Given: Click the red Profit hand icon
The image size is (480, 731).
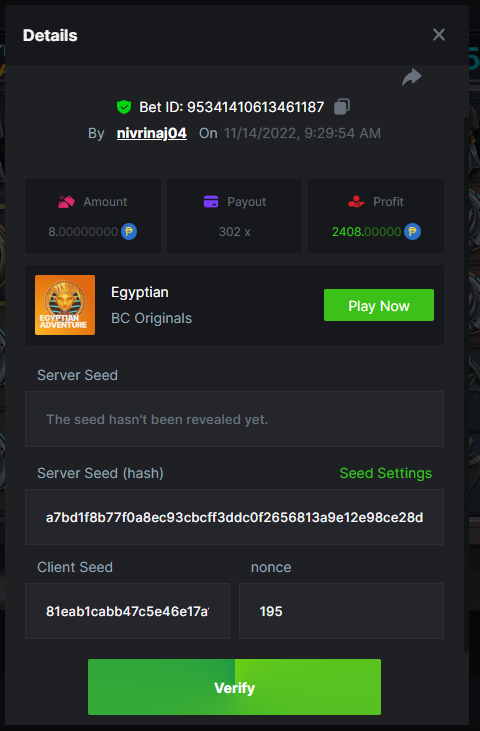Looking at the screenshot, I should click(357, 202).
